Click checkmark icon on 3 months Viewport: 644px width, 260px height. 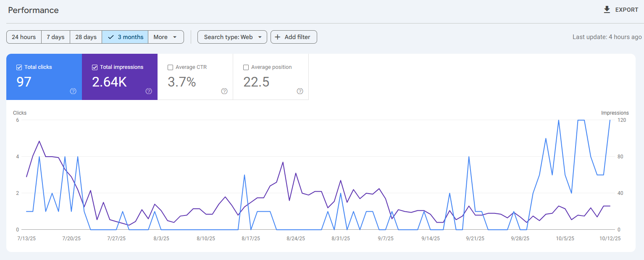coord(111,37)
